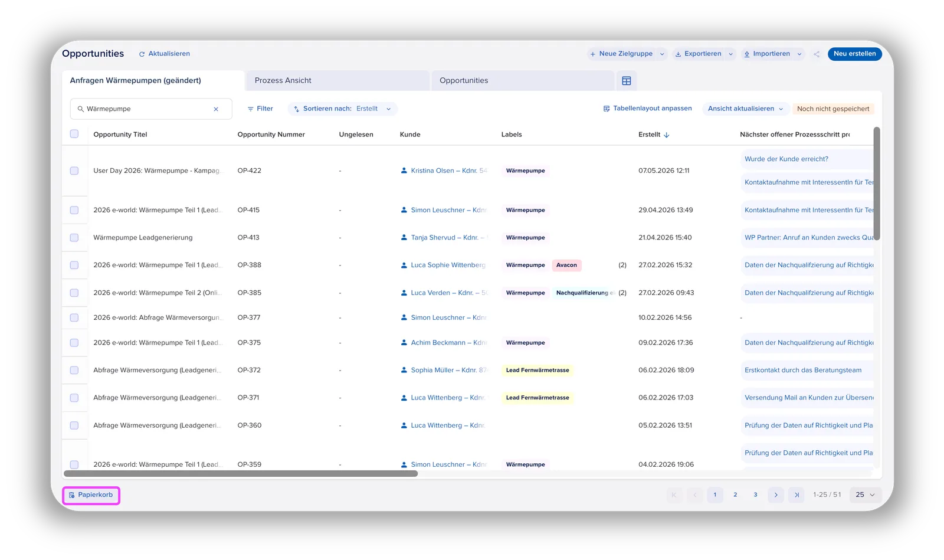Click the Exportieren button
The height and width of the screenshot is (560, 944).
click(699, 54)
